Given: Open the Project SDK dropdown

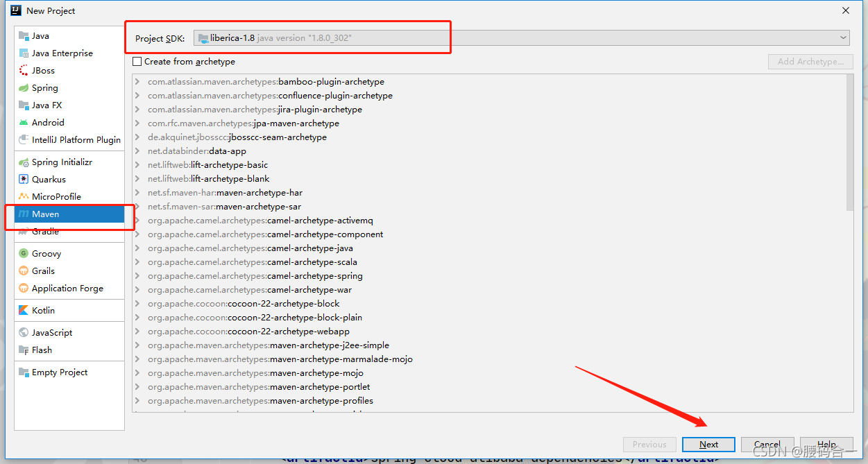Looking at the screenshot, I should [x=522, y=38].
